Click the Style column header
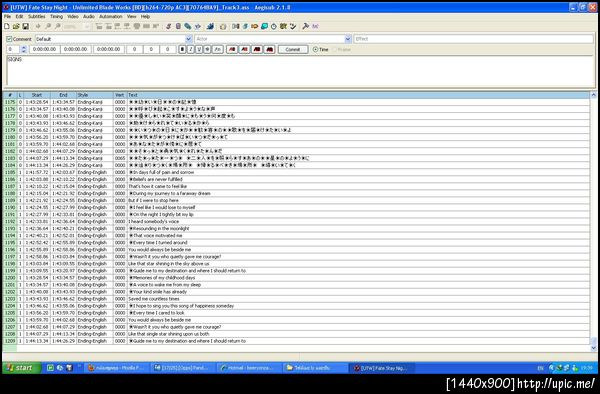Image resolution: width=600 pixels, height=394 pixels. (x=95, y=95)
